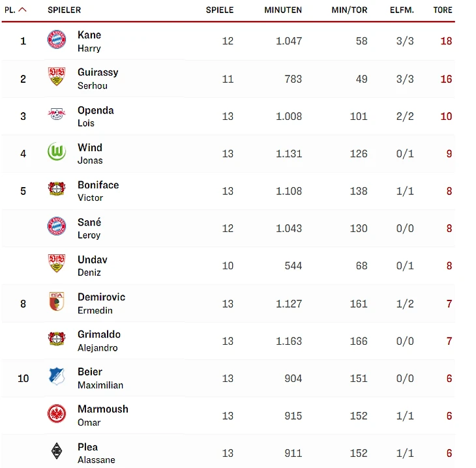The image size is (476, 468).
Task: Click RB Leipzig logo beside Openda
Action: [57, 115]
